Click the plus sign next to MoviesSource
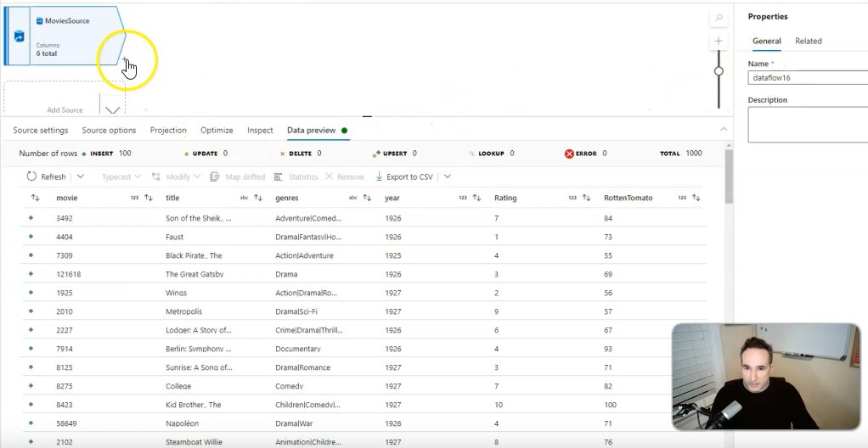 125,59
